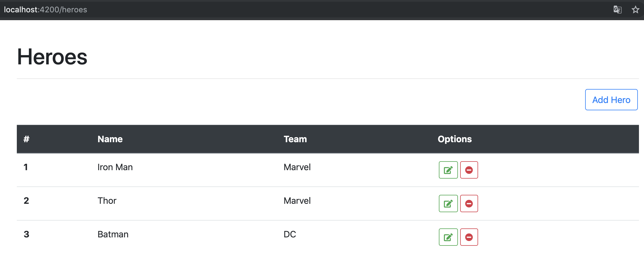Select the Team column header
The image size is (644, 262).
pyautogui.click(x=295, y=139)
